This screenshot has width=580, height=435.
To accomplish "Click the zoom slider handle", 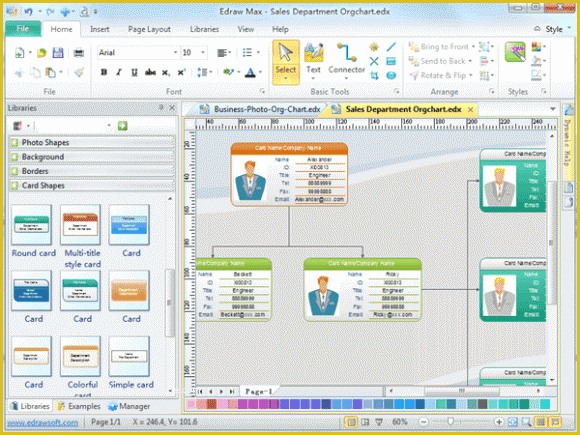I will pos(451,421).
